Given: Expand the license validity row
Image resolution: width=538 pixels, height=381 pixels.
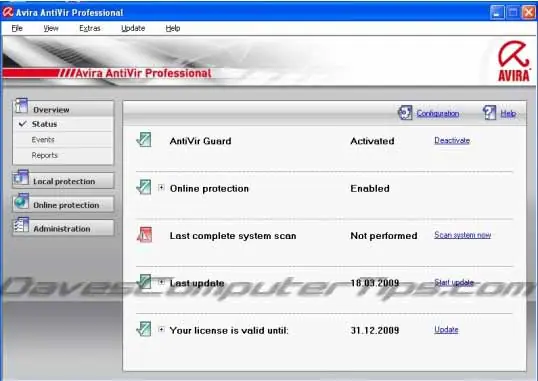Looking at the screenshot, I should coord(161,330).
